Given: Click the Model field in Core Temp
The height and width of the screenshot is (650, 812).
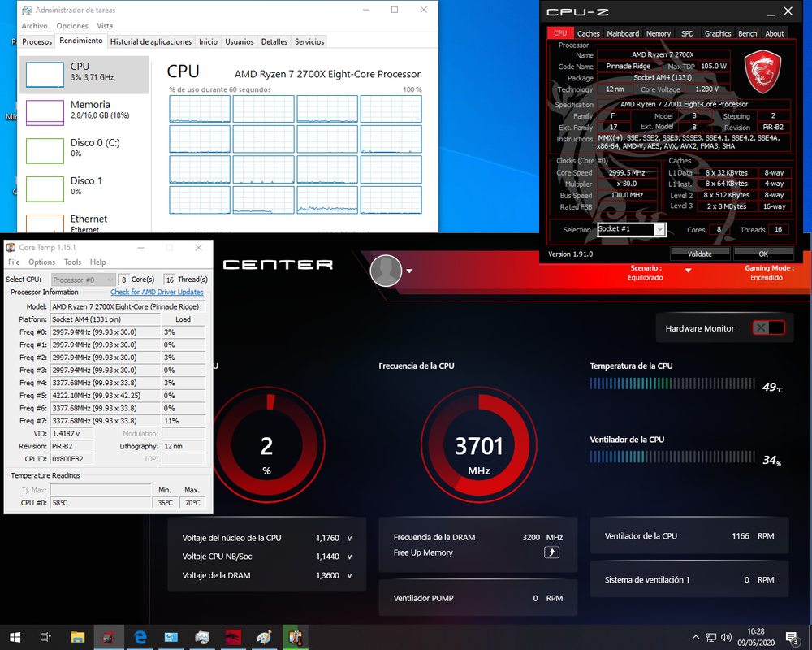Looking at the screenshot, I should pyautogui.click(x=128, y=306).
